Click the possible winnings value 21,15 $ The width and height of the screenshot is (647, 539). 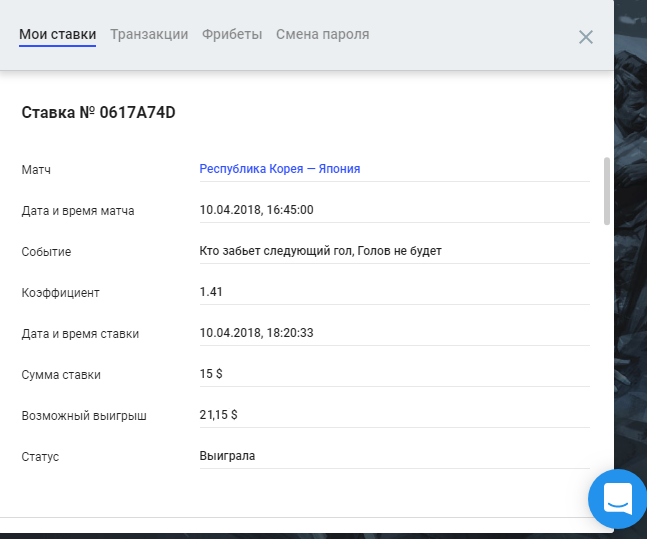(218, 414)
